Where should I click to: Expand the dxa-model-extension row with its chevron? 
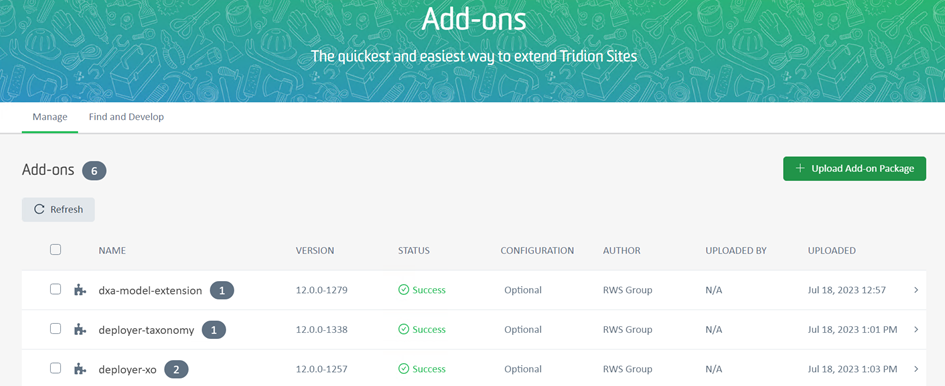click(916, 290)
